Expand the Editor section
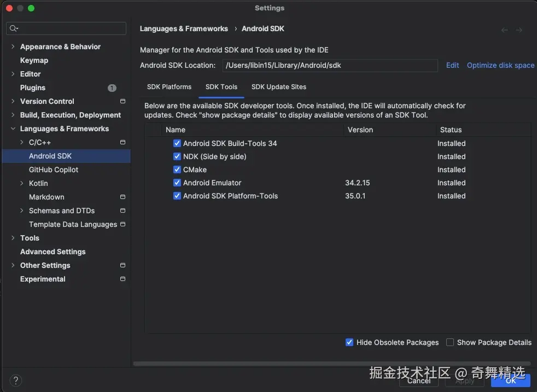This screenshot has height=392, width=537. pyautogui.click(x=13, y=74)
